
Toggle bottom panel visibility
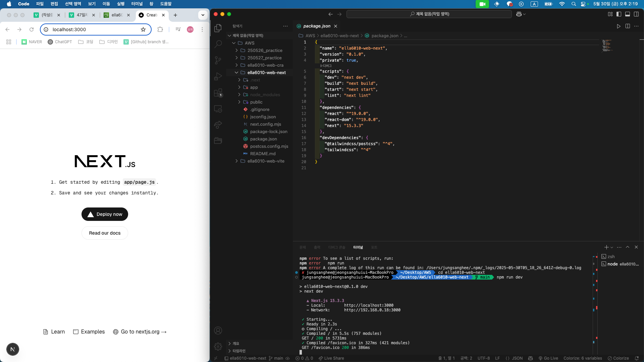coord(628,14)
